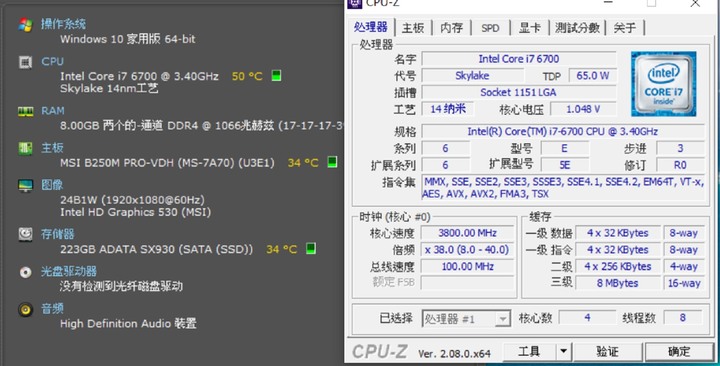Click the text Skylake 14nm工艺 in Speccy
The height and width of the screenshot is (366, 720).
109,88
